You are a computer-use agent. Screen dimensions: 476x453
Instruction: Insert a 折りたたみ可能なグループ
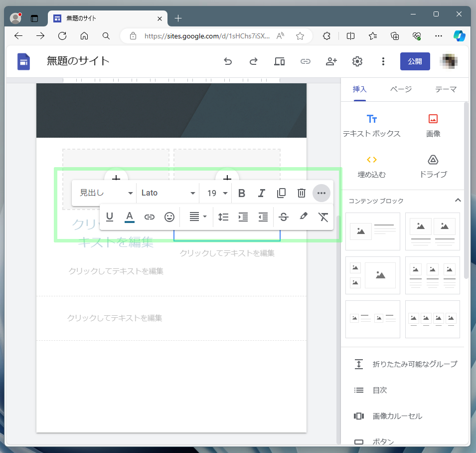[406, 364]
